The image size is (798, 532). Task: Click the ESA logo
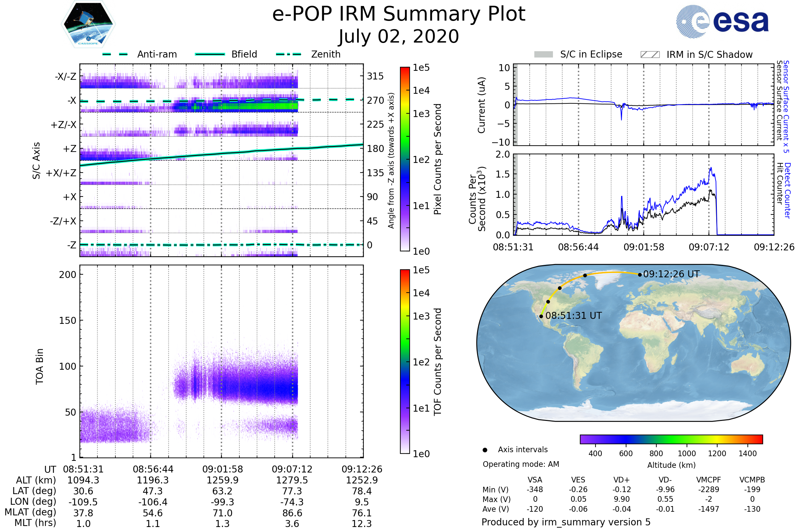click(x=722, y=22)
